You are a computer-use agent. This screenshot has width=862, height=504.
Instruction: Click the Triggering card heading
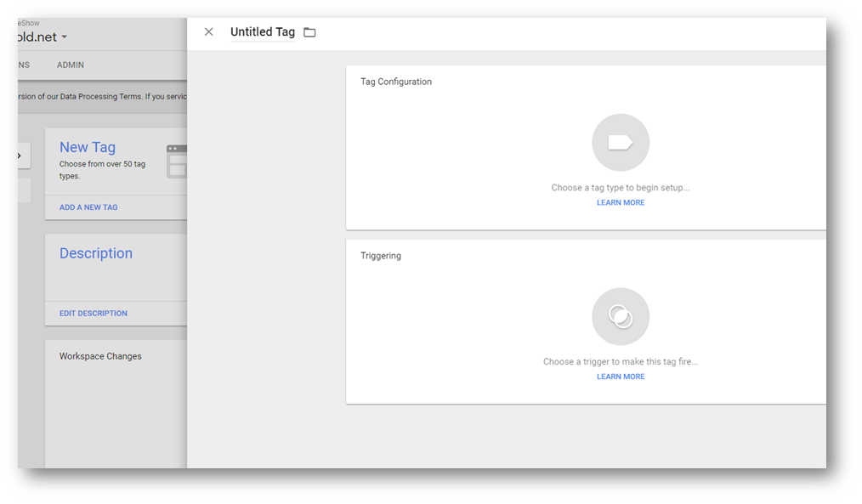381,256
